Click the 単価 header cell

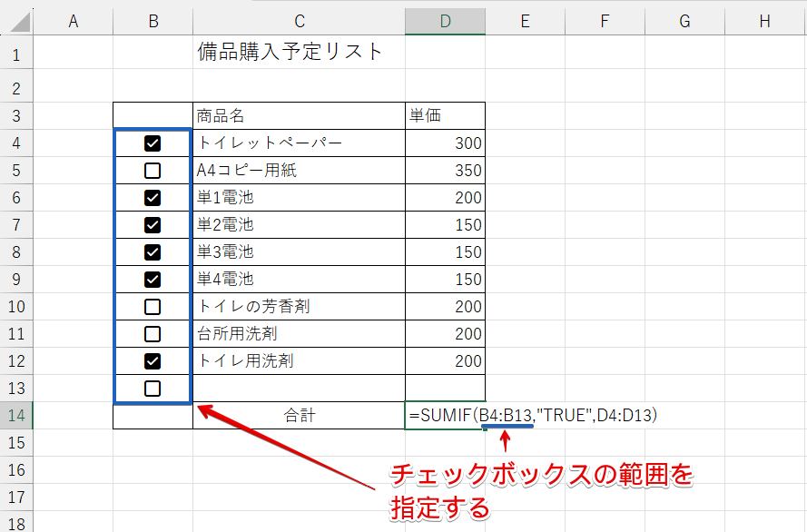coord(445,116)
